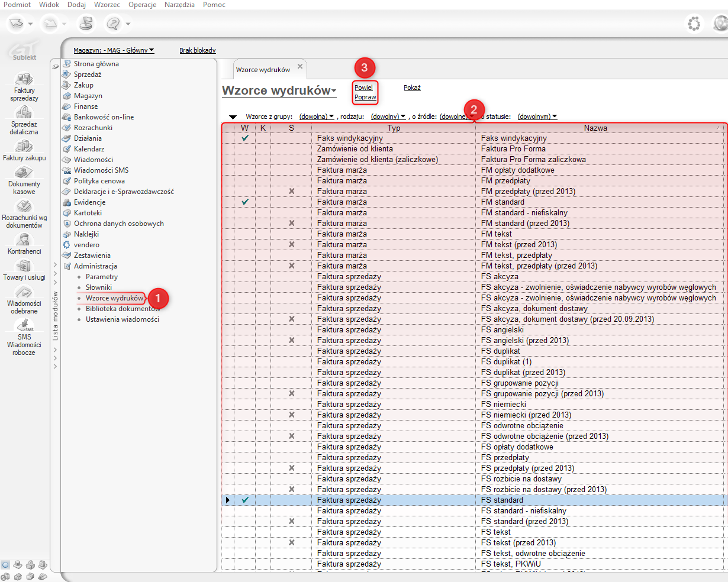728x582 pixels.
Task: Open Wiadomości odebrane sidebar icon
Action: 24,292
